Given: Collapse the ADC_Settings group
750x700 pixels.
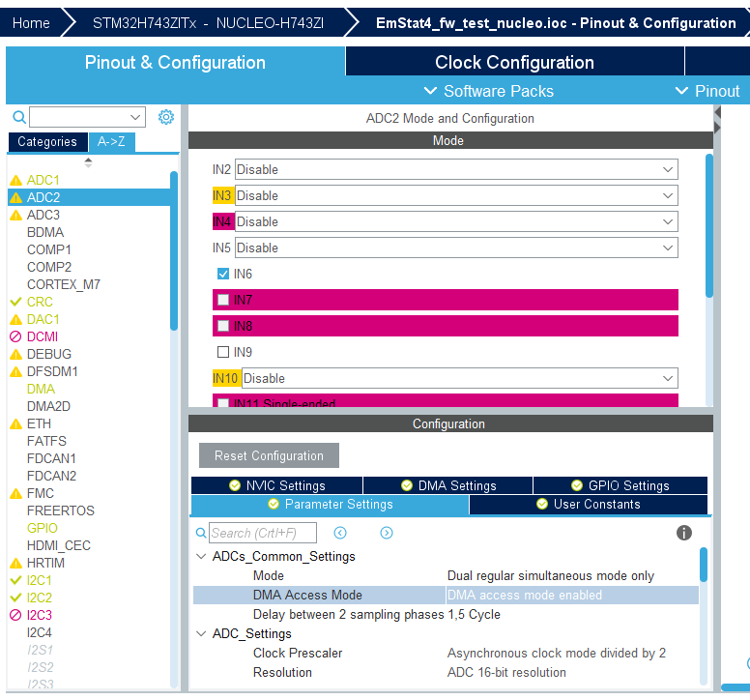Looking at the screenshot, I should click(201, 633).
